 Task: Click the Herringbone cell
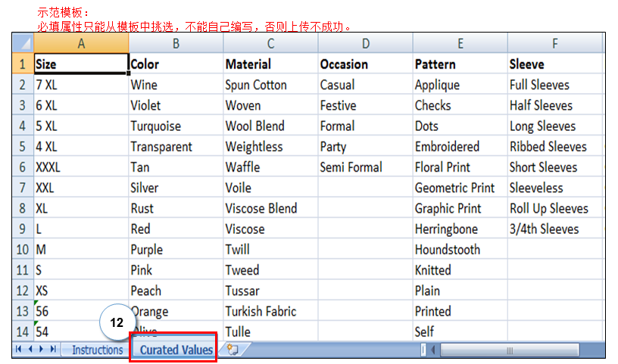460,229
